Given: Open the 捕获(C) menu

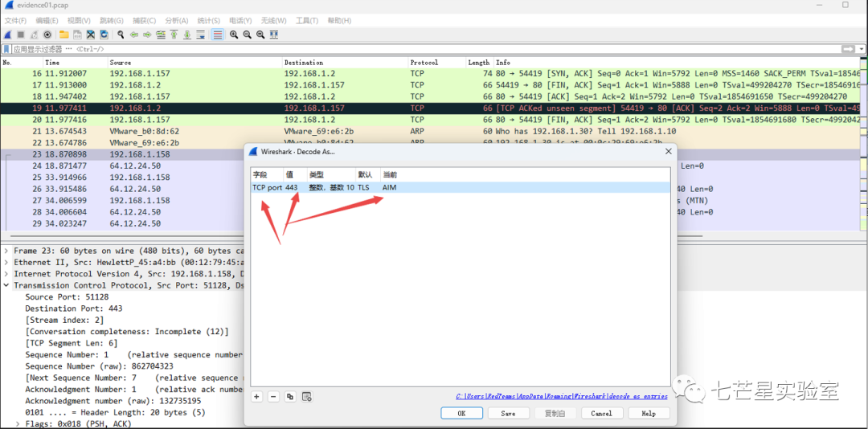Looking at the screenshot, I should (145, 20).
